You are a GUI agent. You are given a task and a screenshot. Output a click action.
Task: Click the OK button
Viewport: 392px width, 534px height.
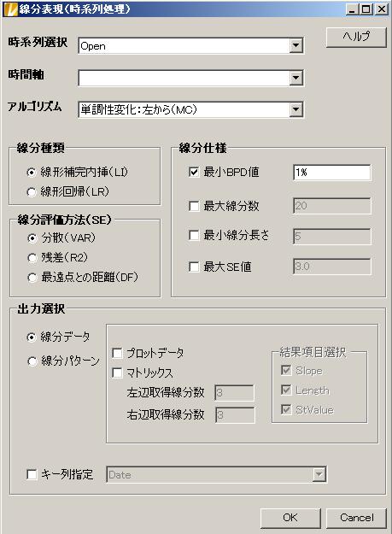(290, 518)
